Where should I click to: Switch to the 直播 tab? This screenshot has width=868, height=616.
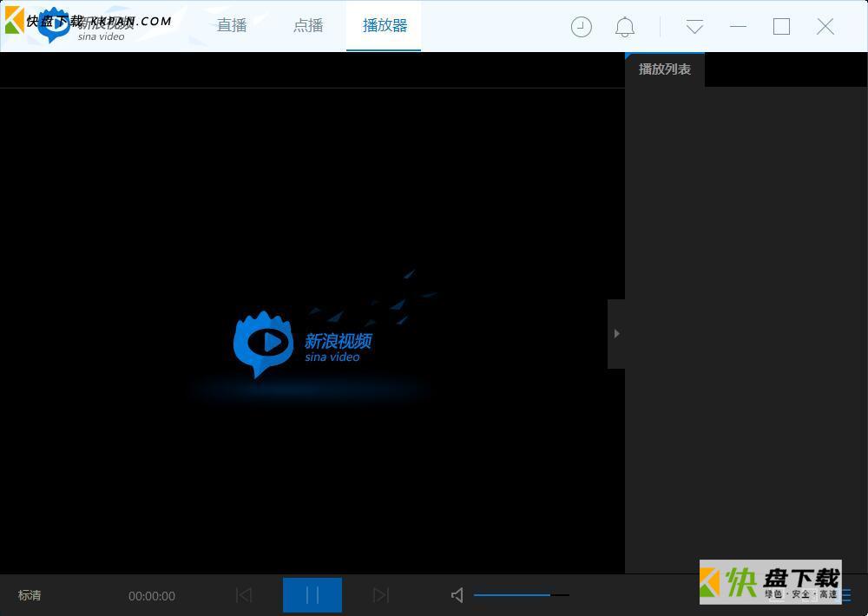(x=232, y=25)
